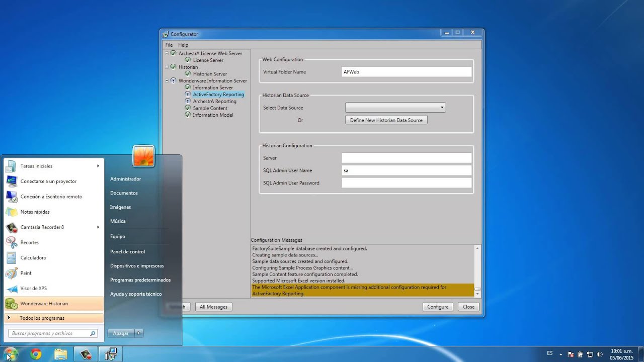Focus the Virtual Folder Name field
Viewport: 644px width, 362px height.
[407, 72]
